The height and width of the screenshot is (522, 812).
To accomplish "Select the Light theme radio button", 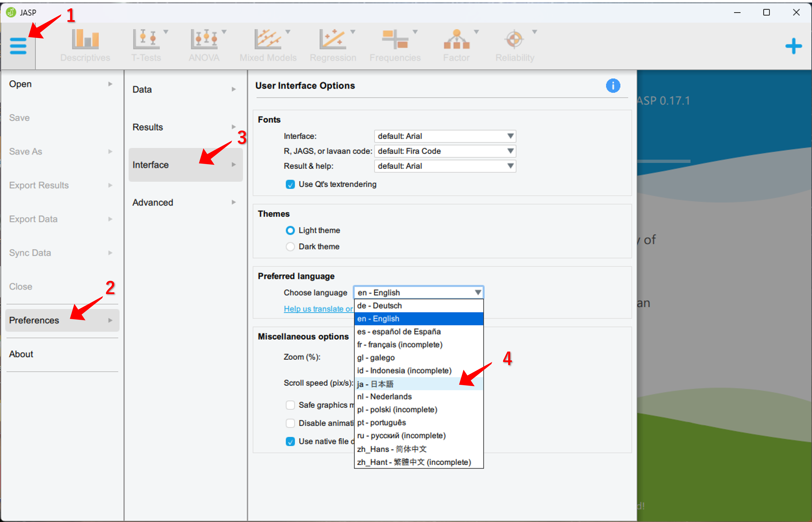I will [290, 230].
